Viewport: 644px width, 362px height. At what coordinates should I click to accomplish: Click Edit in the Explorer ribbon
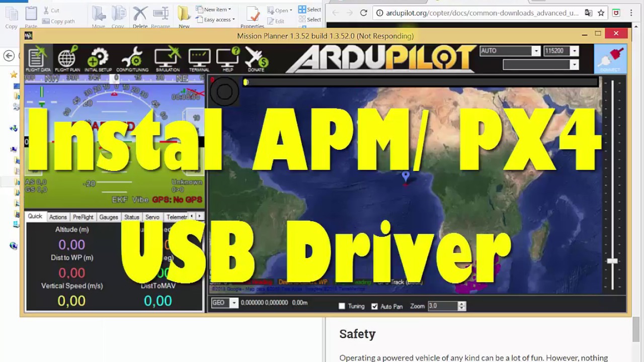point(276,21)
